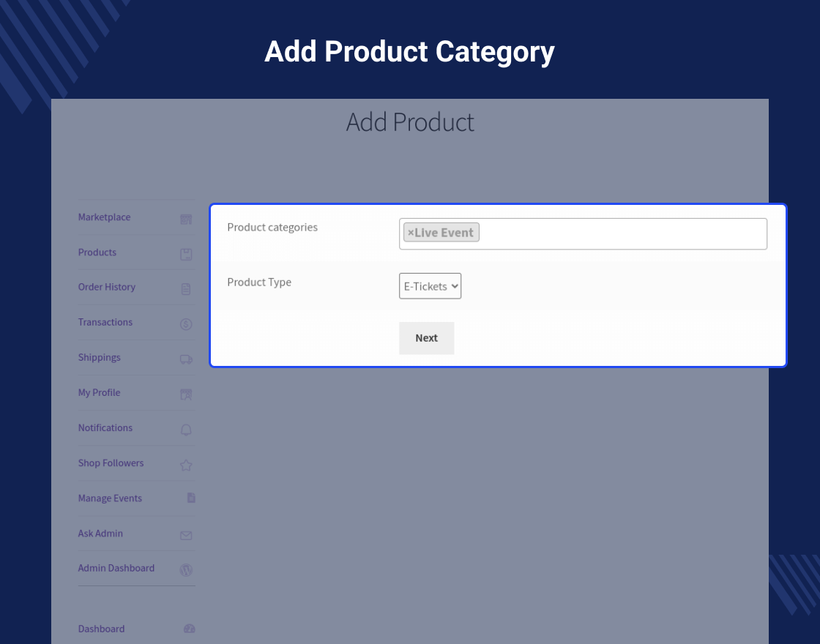Open the Order History document icon

tap(185, 288)
